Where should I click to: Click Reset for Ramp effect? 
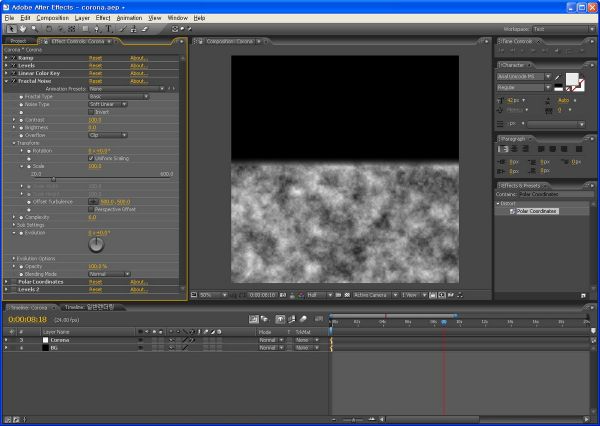tap(95, 58)
